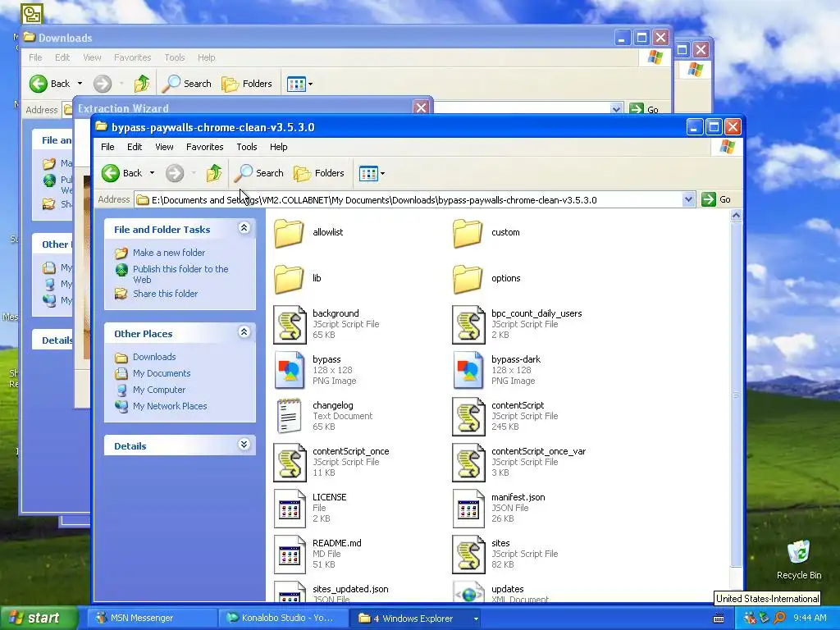Expand the Address dropdown in the Downloads window
The image size is (840, 630).
pyautogui.click(x=616, y=109)
